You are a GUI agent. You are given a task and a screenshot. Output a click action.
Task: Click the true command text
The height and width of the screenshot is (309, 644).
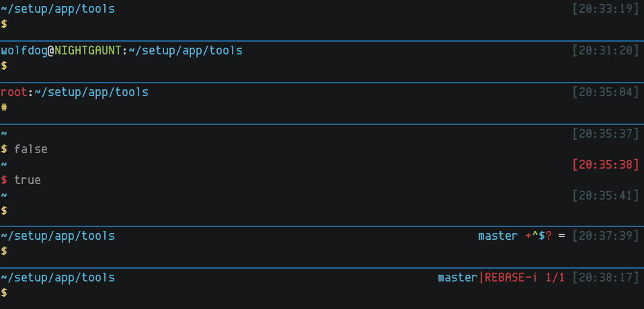(x=28, y=180)
